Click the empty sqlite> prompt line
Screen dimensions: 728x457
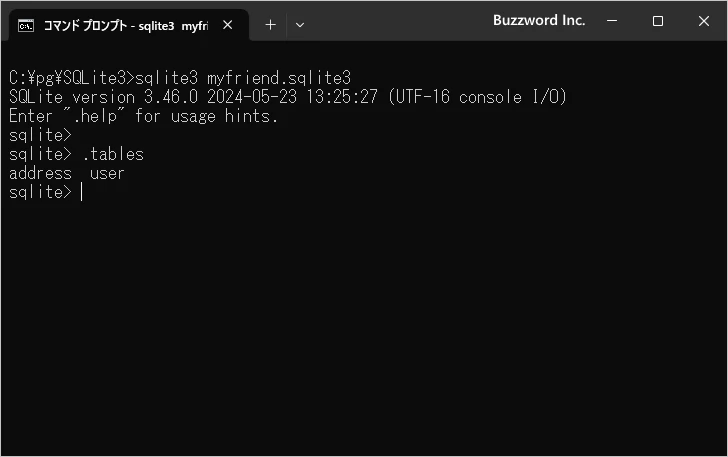(x=40, y=135)
